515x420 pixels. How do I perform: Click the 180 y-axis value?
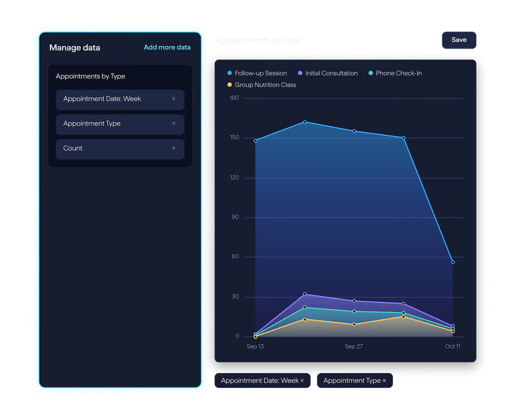click(x=234, y=98)
